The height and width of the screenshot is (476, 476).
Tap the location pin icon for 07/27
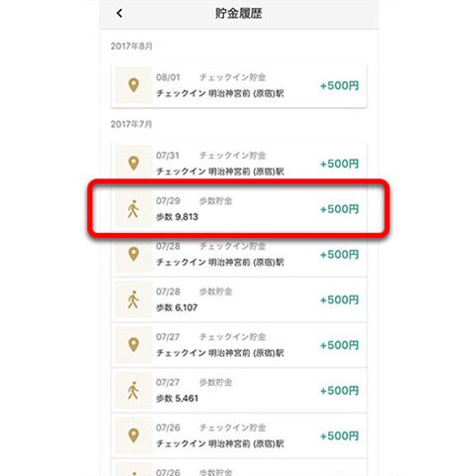pyautogui.click(x=133, y=345)
